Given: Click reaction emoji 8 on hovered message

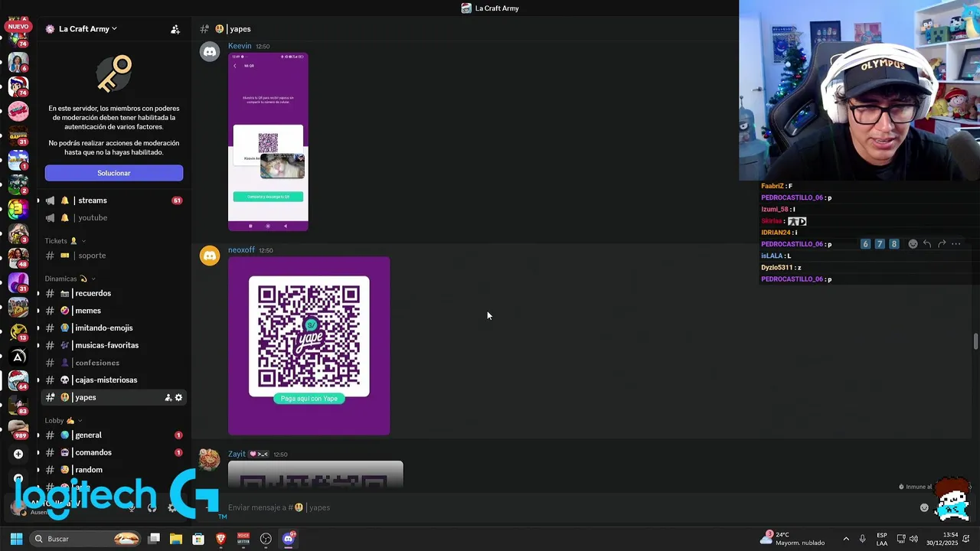Looking at the screenshot, I should (893, 244).
